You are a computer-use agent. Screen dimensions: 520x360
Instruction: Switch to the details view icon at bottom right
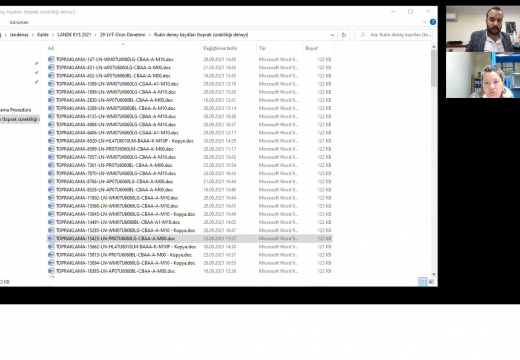(x=422, y=282)
